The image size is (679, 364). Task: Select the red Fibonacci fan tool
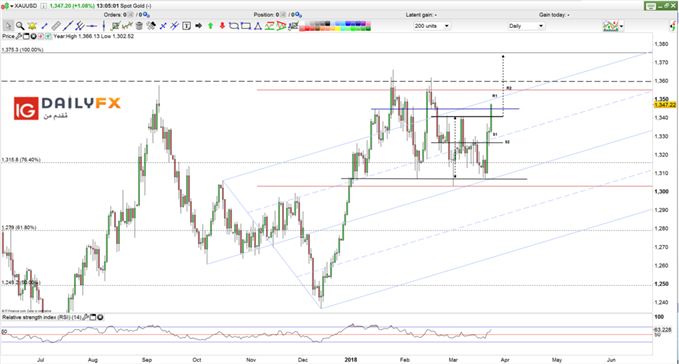(281, 26)
